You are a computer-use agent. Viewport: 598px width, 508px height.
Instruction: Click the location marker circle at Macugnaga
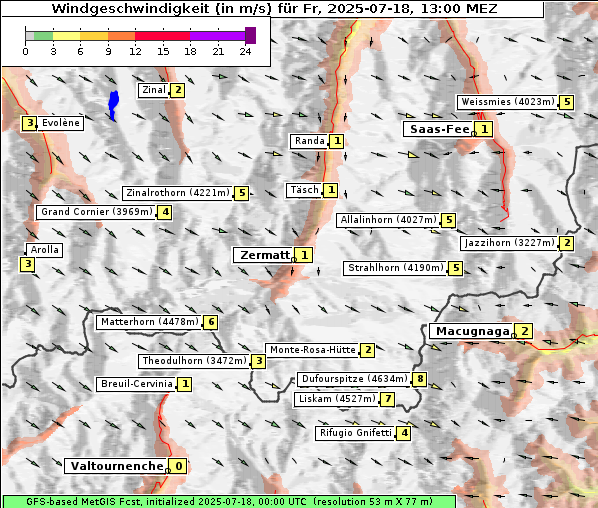pos(514,336)
